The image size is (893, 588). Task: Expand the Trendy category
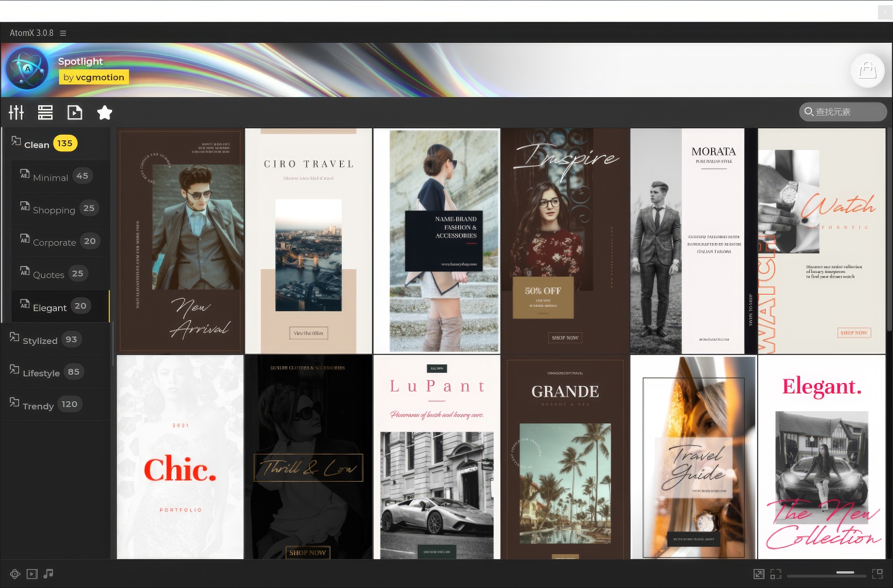[x=56, y=405]
